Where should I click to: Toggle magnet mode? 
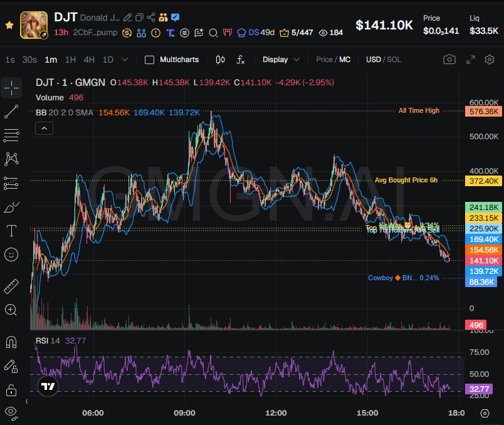click(11, 342)
